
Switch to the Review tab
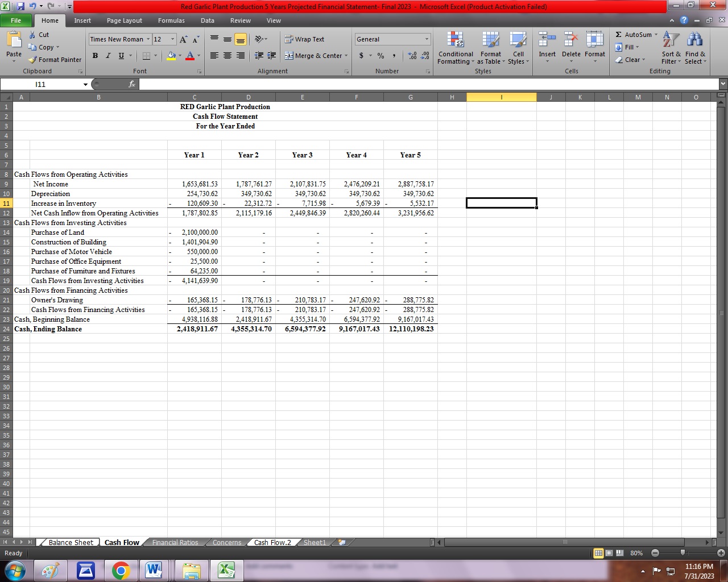pos(240,20)
